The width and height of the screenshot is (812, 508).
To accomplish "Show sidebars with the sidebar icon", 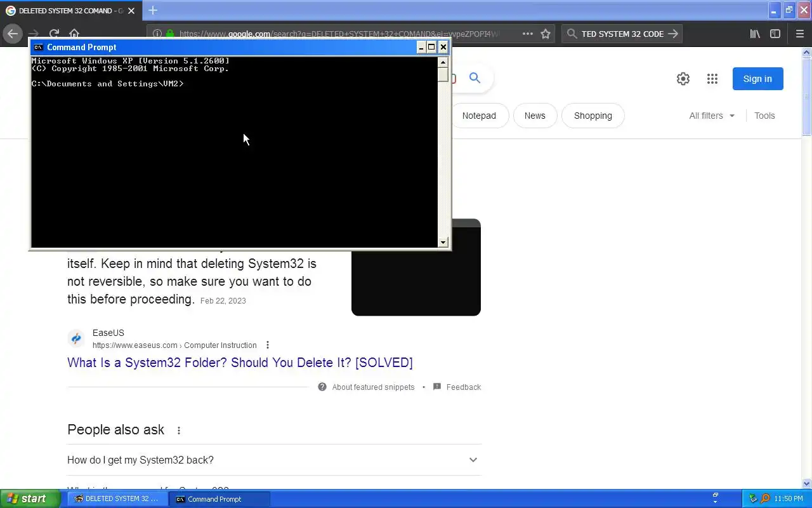I will pos(775,34).
